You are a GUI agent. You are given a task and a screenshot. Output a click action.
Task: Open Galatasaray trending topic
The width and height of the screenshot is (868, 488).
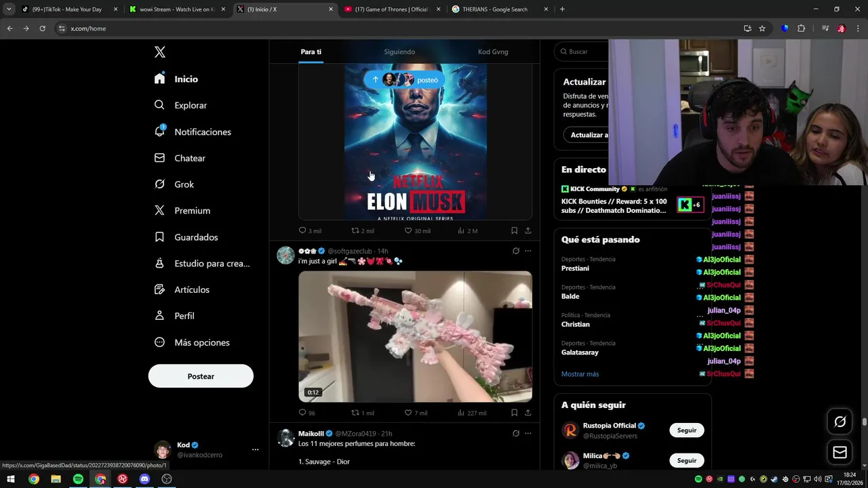pos(580,352)
